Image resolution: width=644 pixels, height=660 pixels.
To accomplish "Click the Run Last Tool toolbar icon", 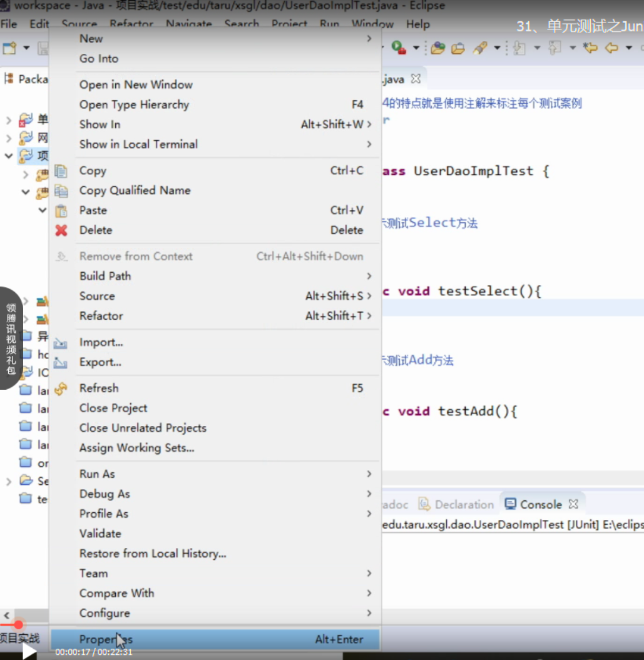I will click(x=399, y=48).
